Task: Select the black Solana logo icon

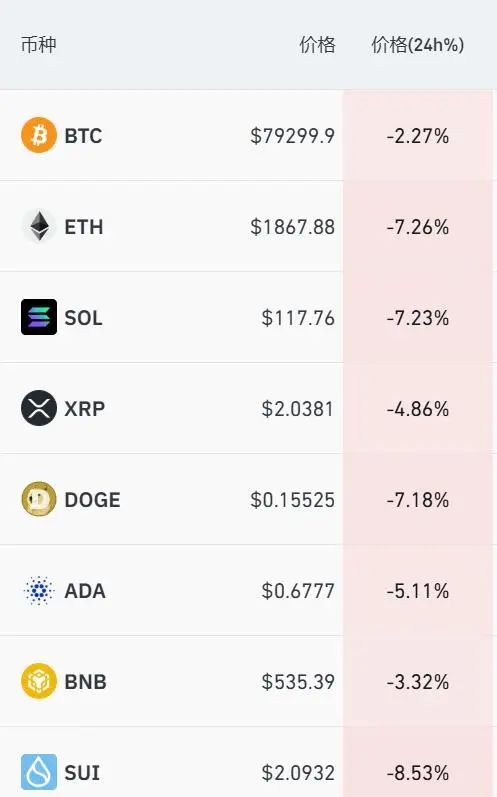Action: (39, 317)
